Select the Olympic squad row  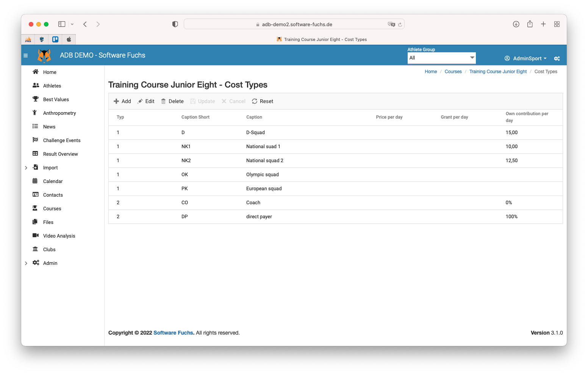(335, 175)
